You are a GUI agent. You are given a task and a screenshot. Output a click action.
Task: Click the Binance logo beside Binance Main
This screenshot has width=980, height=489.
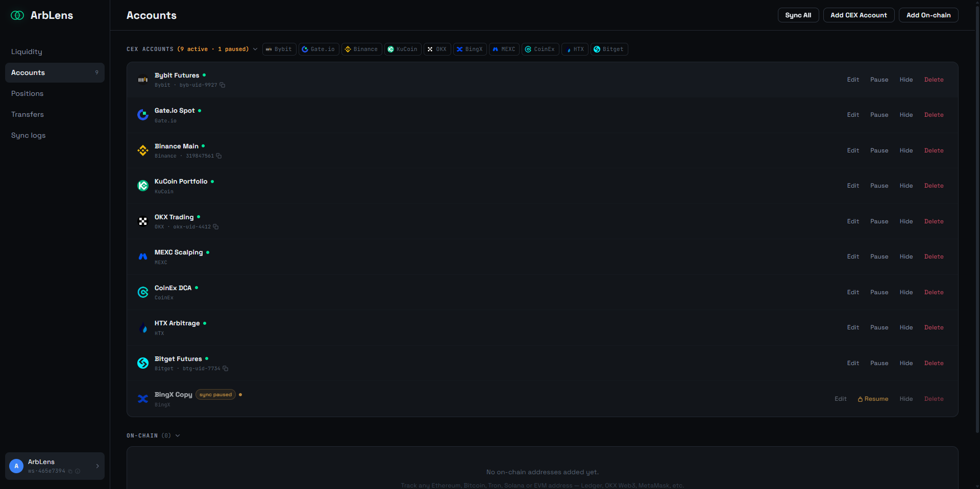click(143, 150)
